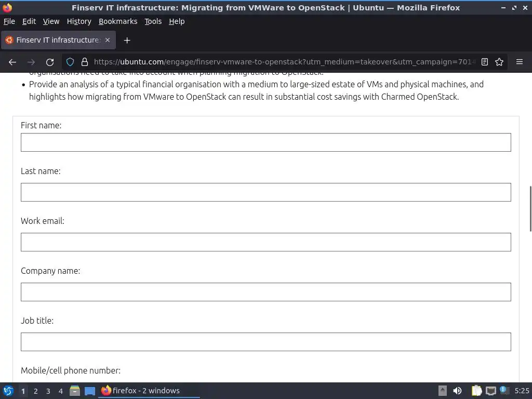Open the Tools menu
This screenshot has height=399, width=532.
pyautogui.click(x=153, y=21)
